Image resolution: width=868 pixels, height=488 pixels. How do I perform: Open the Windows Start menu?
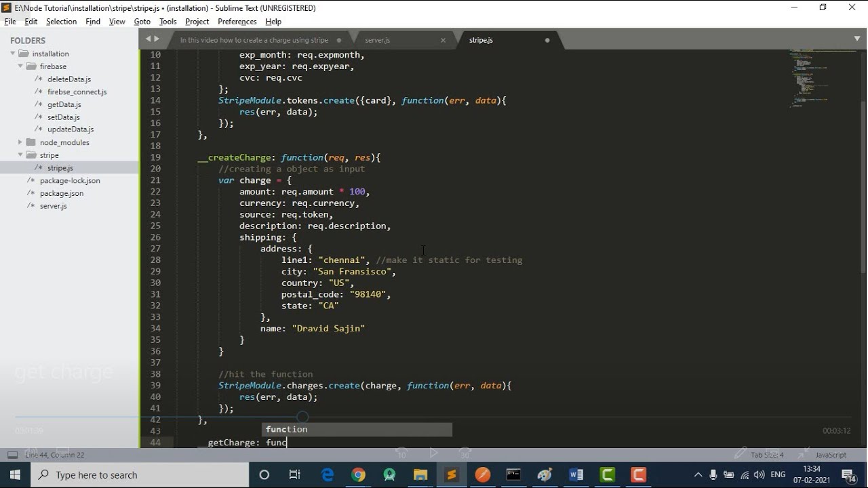(x=15, y=475)
